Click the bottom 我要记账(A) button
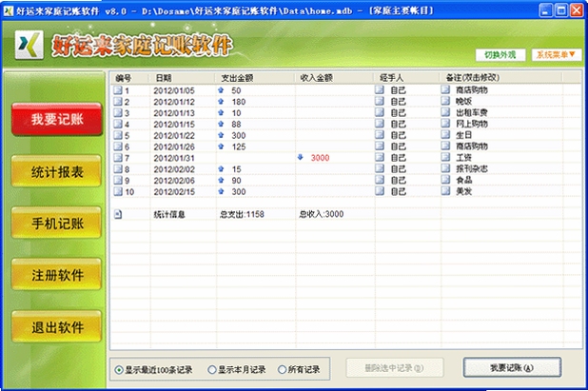588x391 pixels. 512,368
